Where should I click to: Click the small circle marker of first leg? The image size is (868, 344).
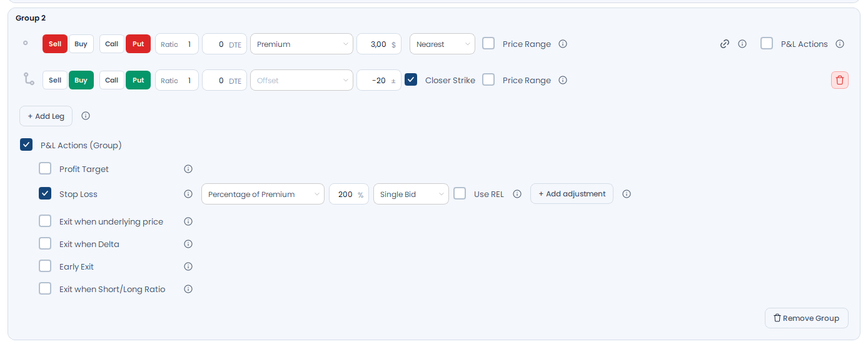pos(26,43)
